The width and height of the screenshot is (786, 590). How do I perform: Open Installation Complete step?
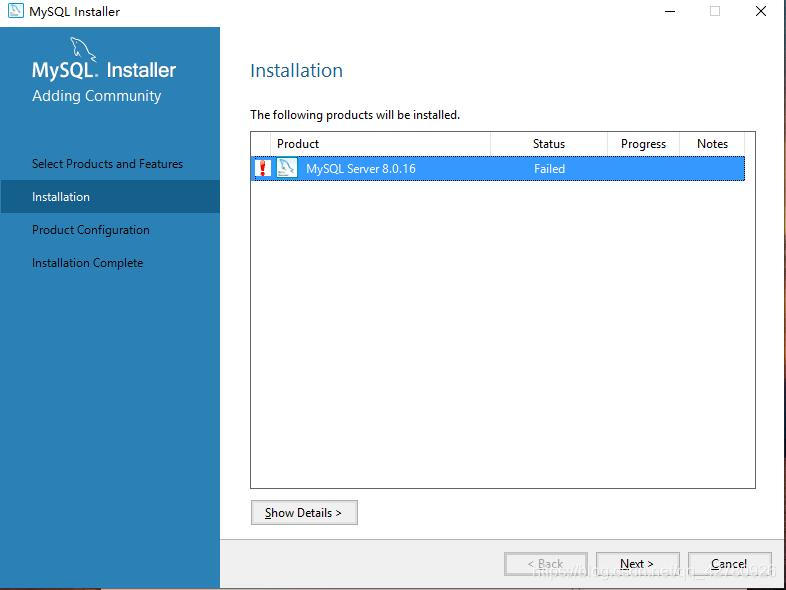[x=88, y=263]
